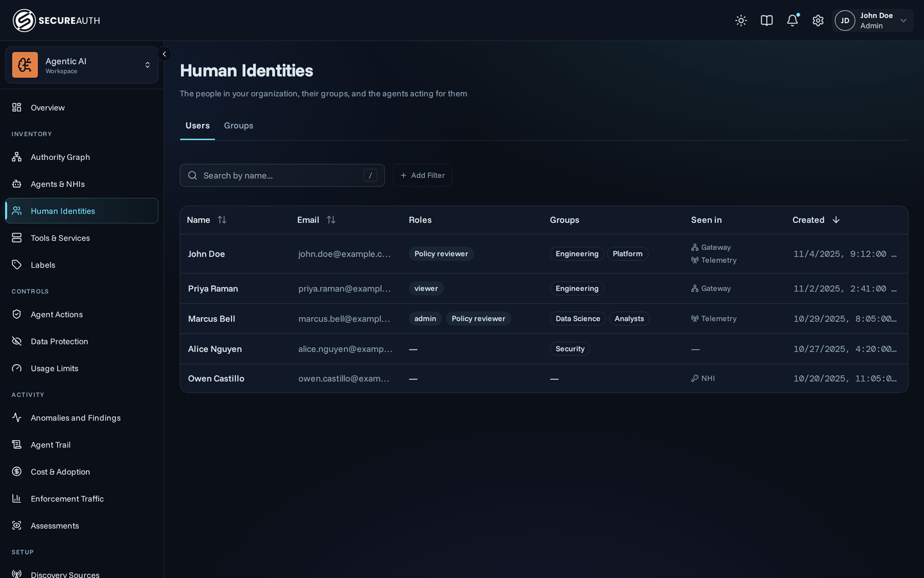Image resolution: width=924 pixels, height=578 pixels.
Task: Click the Add Filter button
Action: pos(422,175)
